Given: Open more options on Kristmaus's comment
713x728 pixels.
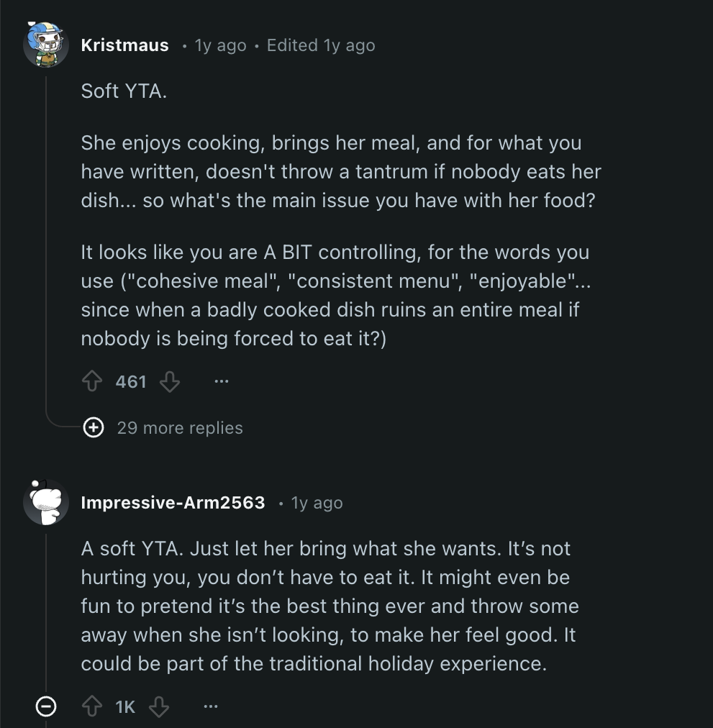Looking at the screenshot, I should (221, 382).
